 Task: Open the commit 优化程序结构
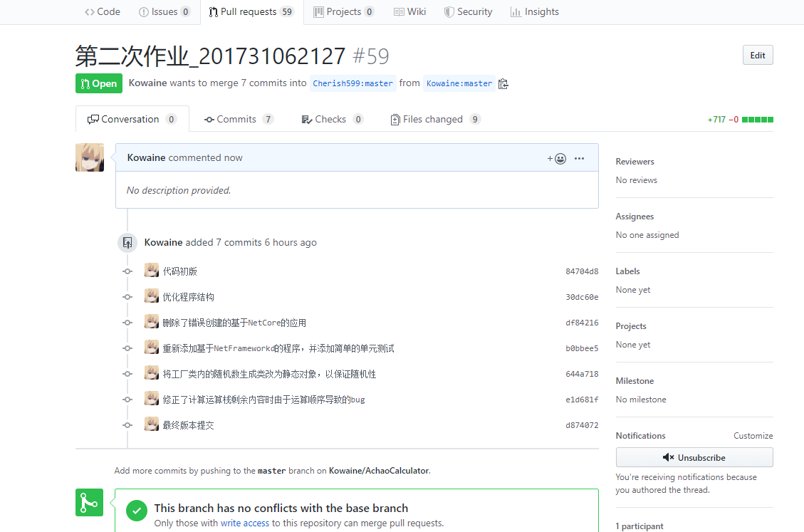point(188,297)
